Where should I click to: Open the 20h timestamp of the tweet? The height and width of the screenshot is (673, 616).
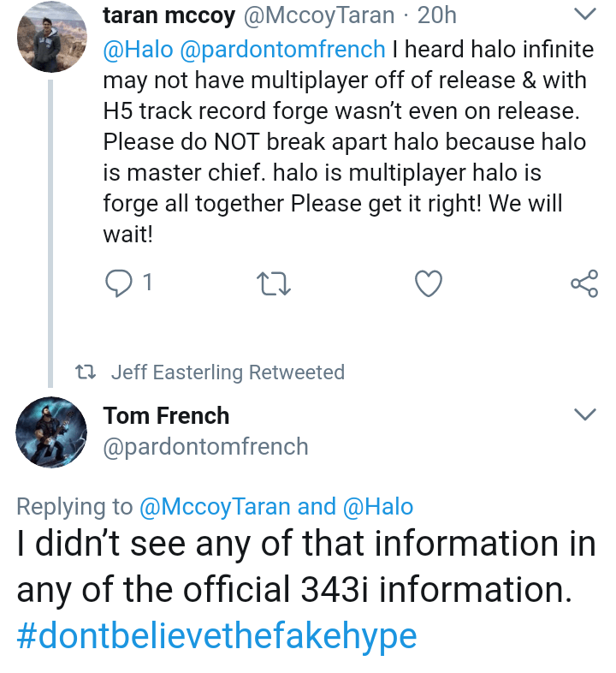436,15
